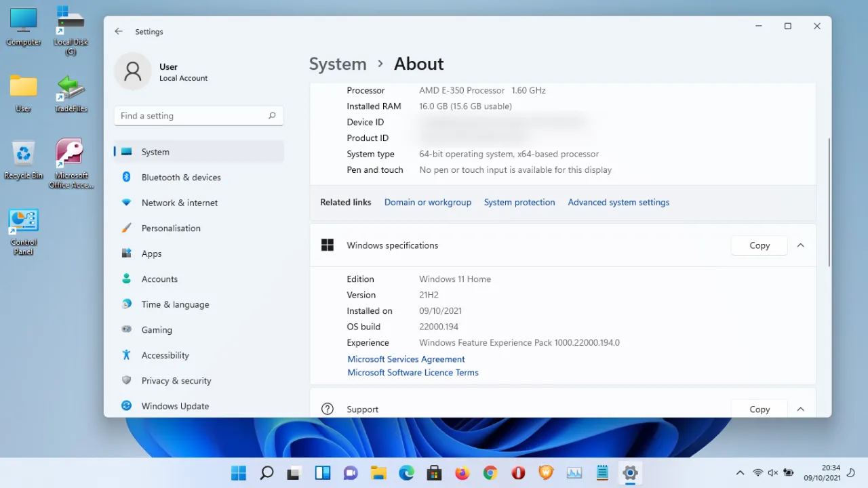Click the Wi-Fi network tray icon
This screenshot has height=488, width=868.
[758, 473]
